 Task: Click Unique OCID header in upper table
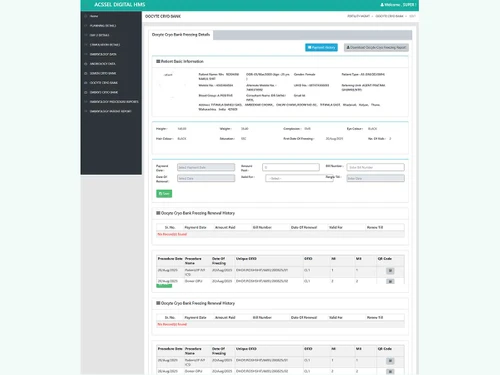click(246, 259)
